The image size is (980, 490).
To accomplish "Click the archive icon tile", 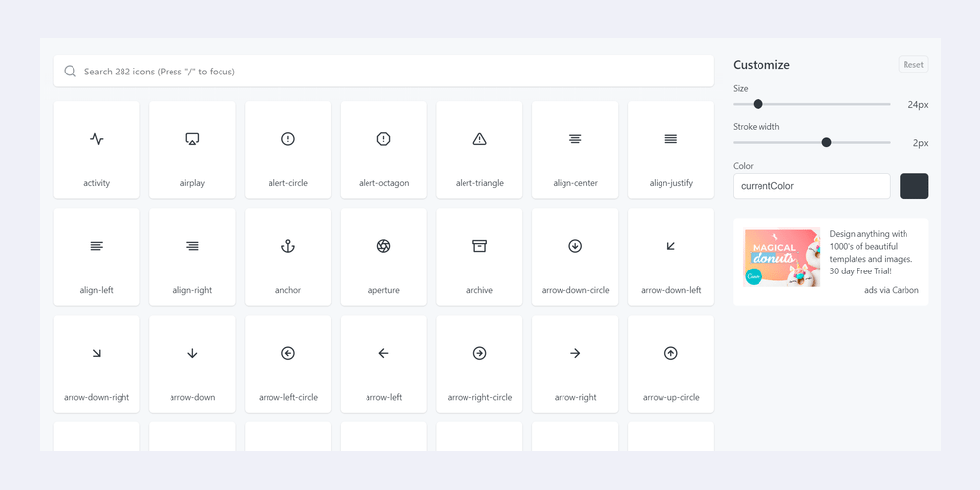I will (479, 256).
